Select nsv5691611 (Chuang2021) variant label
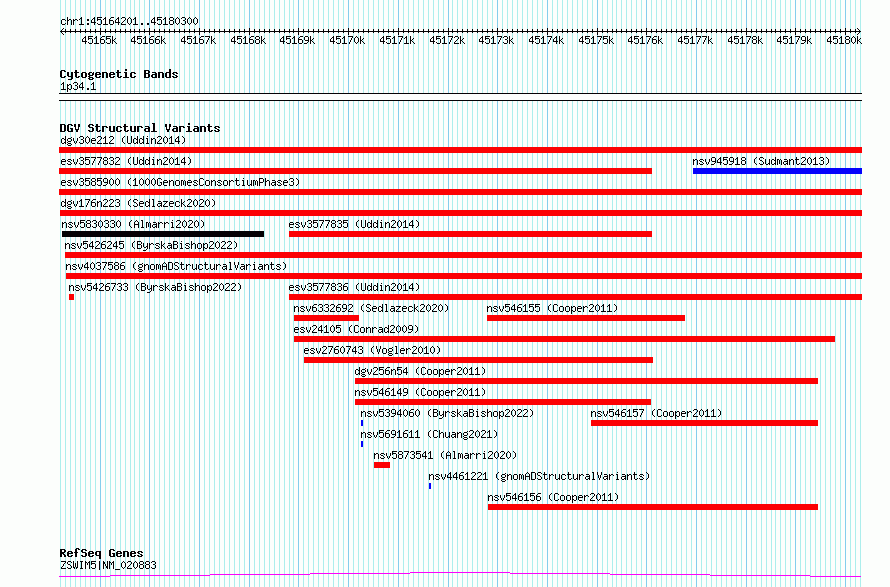This screenshot has height=587, width=890. [x=429, y=434]
